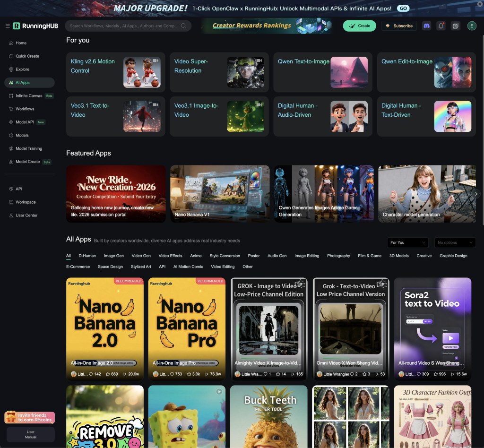Toggle the hamburger sidebar menu icon
This screenshot has height=448, width=484.
tap(8, 26)
